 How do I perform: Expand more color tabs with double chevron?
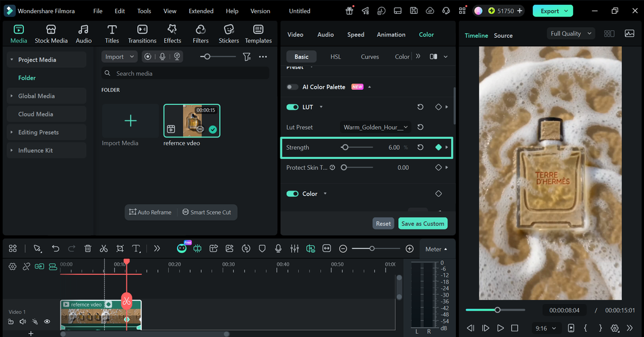click(x=418, y=56)
